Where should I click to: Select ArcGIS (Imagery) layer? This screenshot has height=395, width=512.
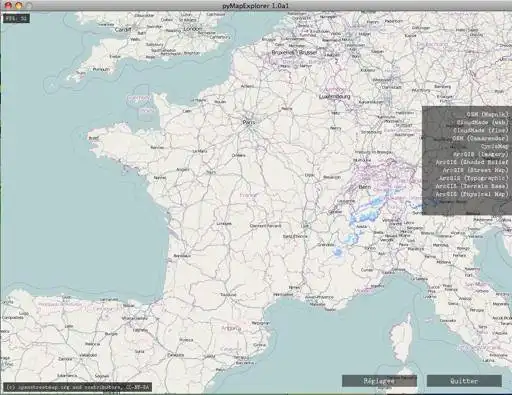[480, 154]
